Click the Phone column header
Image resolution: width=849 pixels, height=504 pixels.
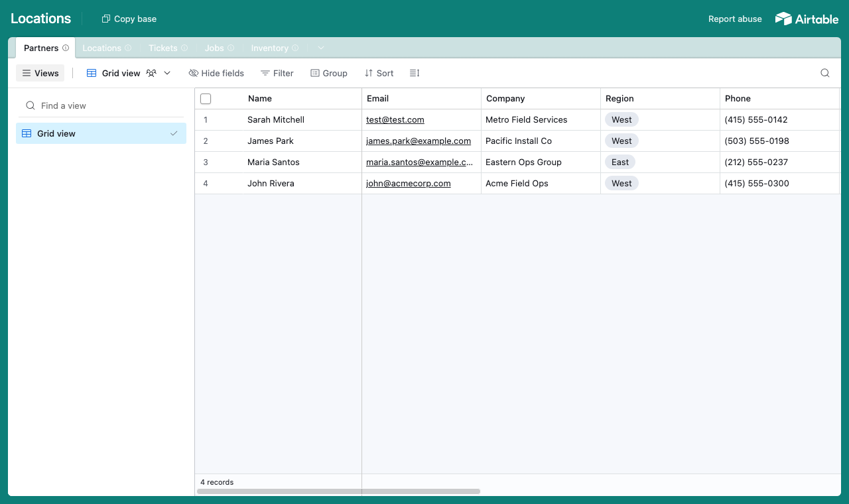coord(780,98)
